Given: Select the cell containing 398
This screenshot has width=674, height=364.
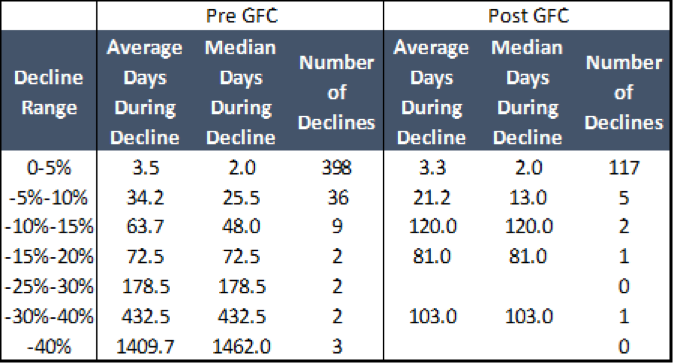Looking at the screenshot, I should 337,167.
